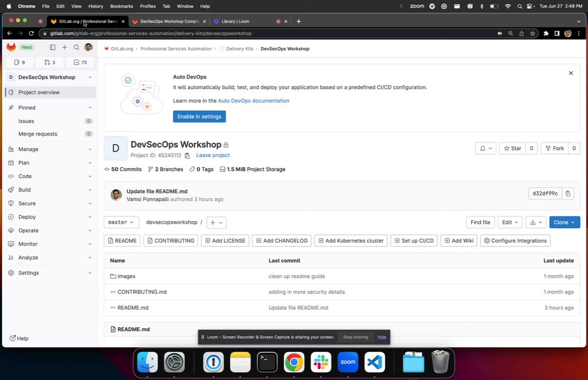Open the add file plus dropdown
This screenshot has width=588, height=380.
(216, 222)
